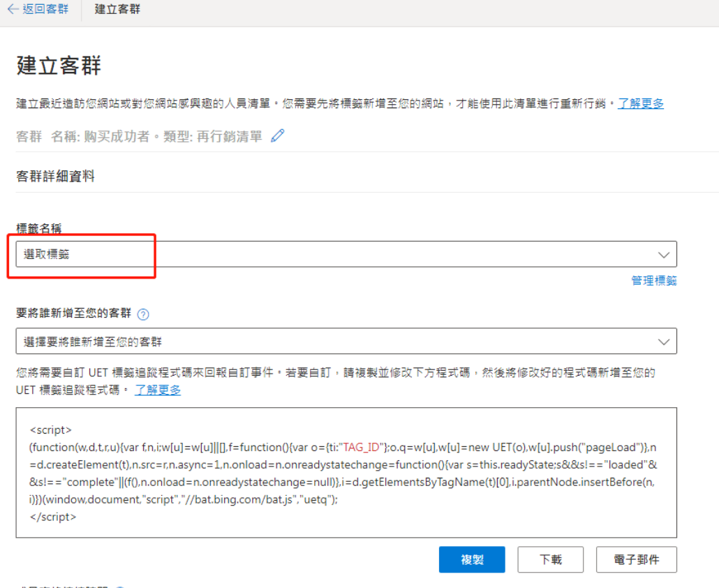
Task: Open the 管理標籤 link
Action: [654, 281]
